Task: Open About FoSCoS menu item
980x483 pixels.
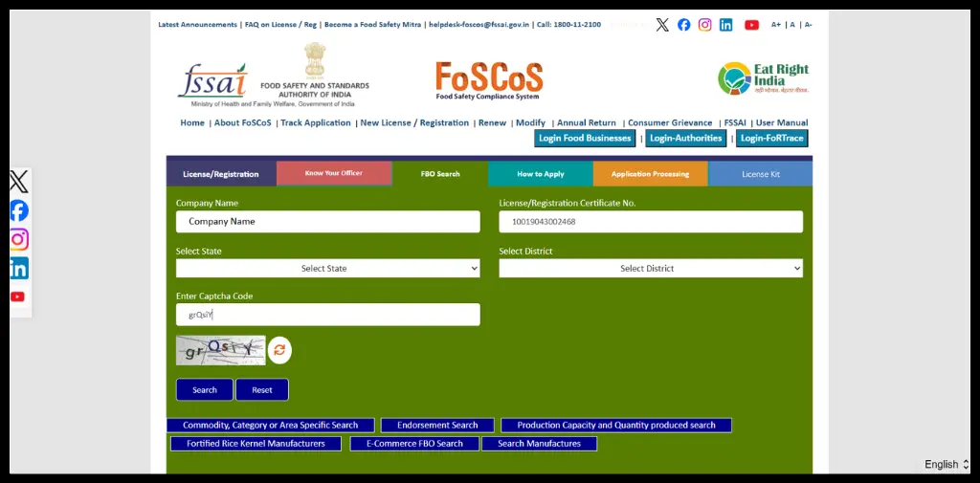Action: [242, 122]
